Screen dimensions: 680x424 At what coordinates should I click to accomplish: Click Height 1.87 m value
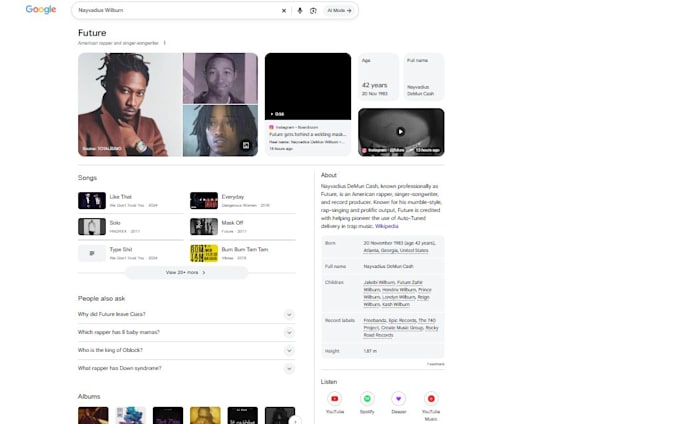click(x=370, y=351)
